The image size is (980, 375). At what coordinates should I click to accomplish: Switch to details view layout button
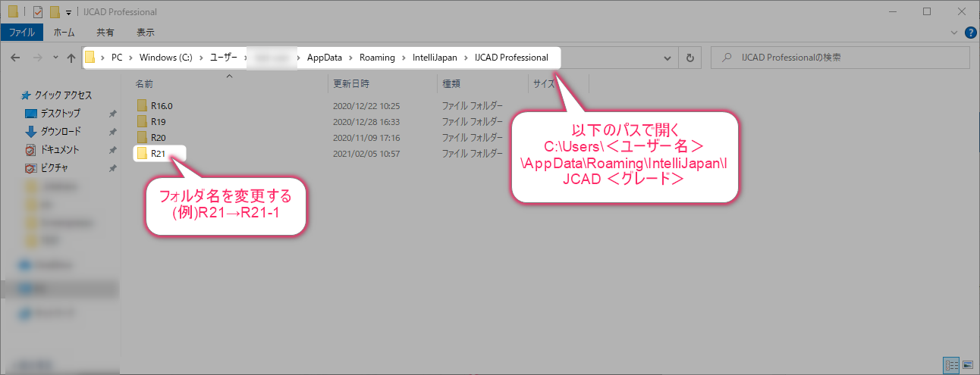point(951,365)
